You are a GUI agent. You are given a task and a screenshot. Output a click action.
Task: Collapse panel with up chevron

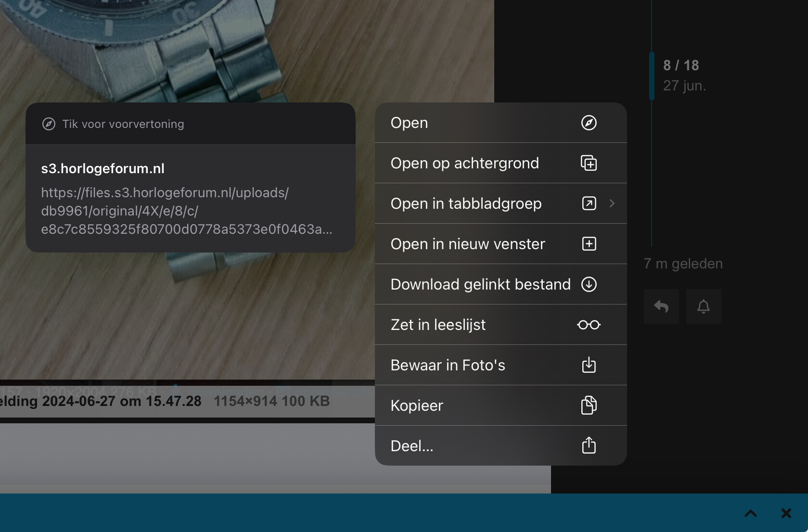(x=751, y=513)
